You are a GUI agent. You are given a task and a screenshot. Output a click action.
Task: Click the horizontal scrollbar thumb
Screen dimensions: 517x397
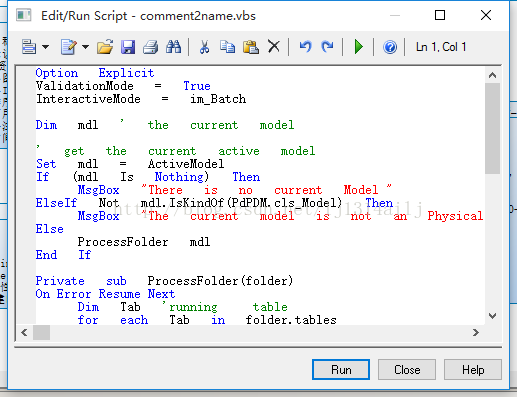41,332
